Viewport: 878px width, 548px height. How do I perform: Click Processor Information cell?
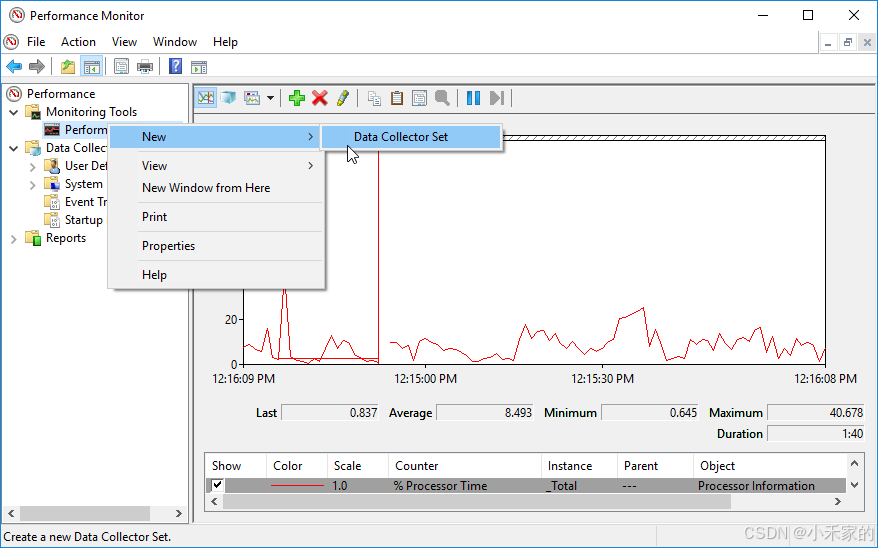click(756, 486)
